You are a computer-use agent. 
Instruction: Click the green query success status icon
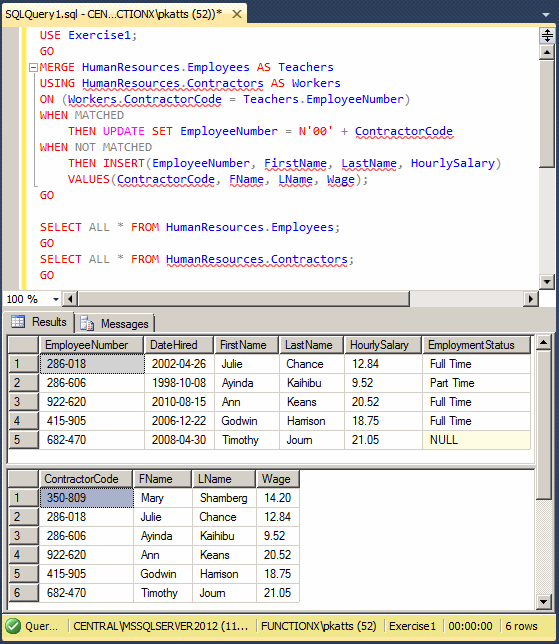(13, 626)
